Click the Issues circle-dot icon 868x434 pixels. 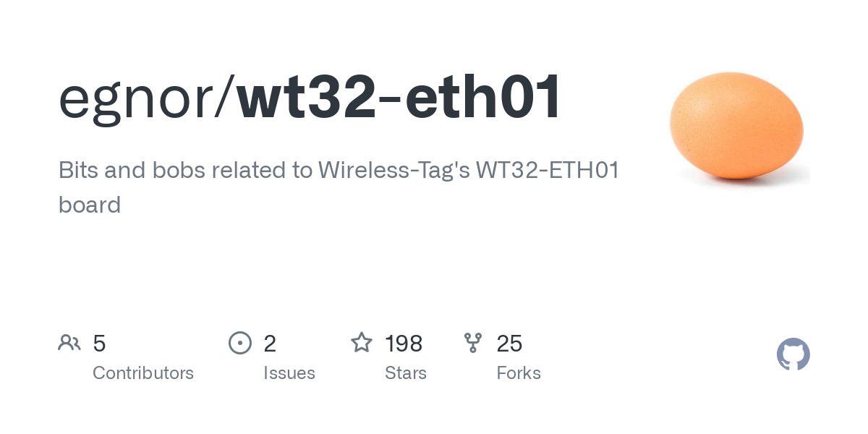tap(240, 343)
